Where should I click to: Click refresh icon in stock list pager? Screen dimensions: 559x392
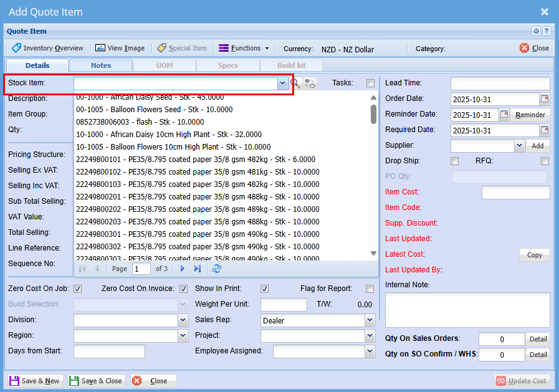pos(217,269)
